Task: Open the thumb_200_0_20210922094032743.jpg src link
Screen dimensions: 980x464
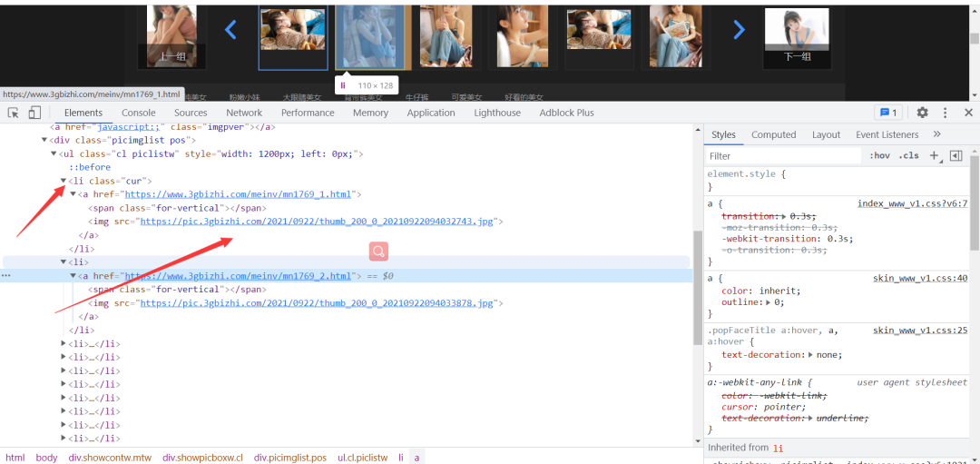Action: point(318,222)
